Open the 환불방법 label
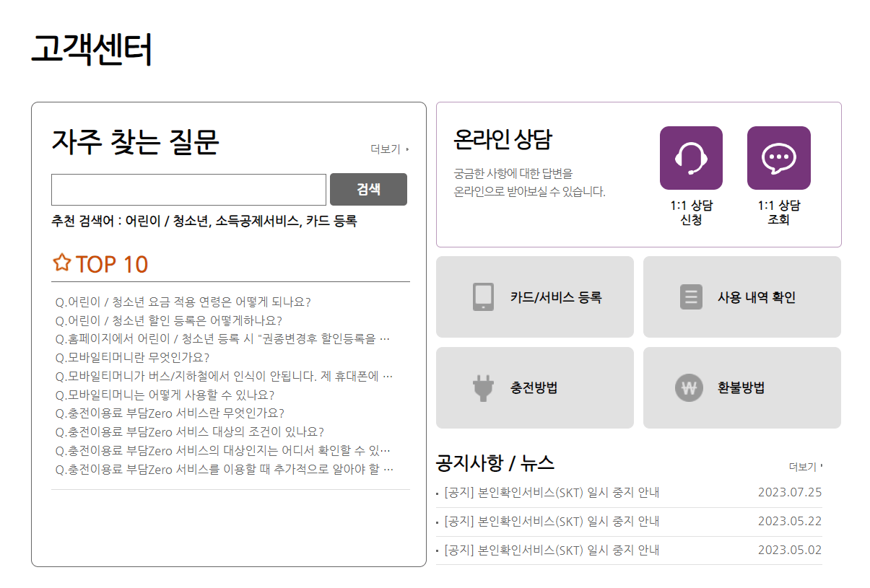Viewport: 870px width, 588px height. (x=741, y=388)
